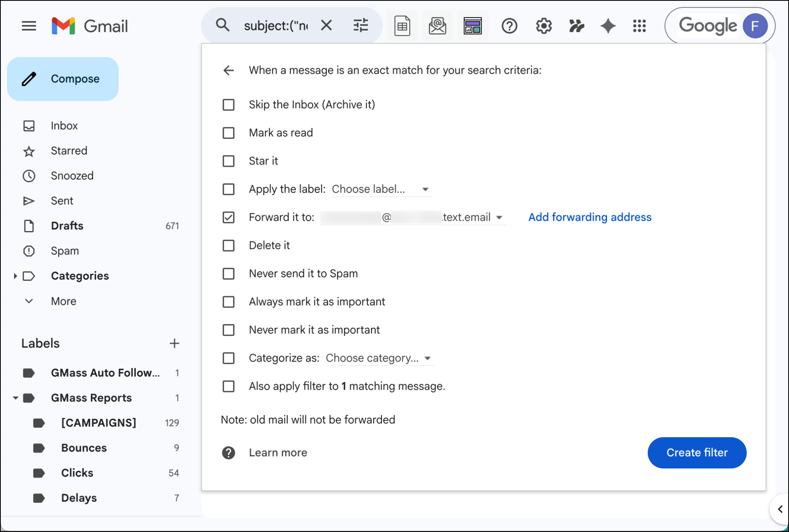Click the Add forwarding address link
This screenshot has width=789, height=532.
pyautogui.click(x=590, y=217)
